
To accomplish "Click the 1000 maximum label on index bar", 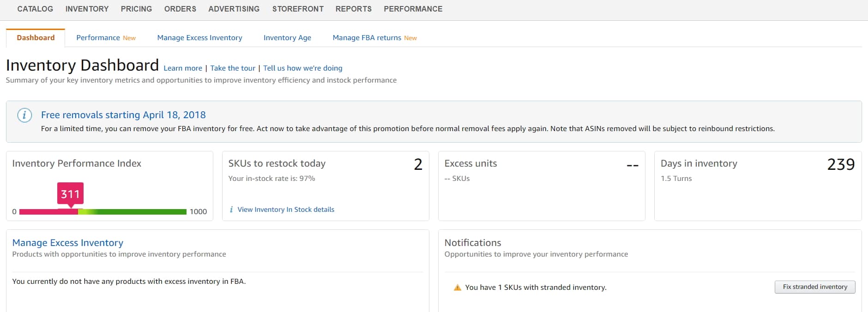I will pyautogui.click(x=198, y=212).
